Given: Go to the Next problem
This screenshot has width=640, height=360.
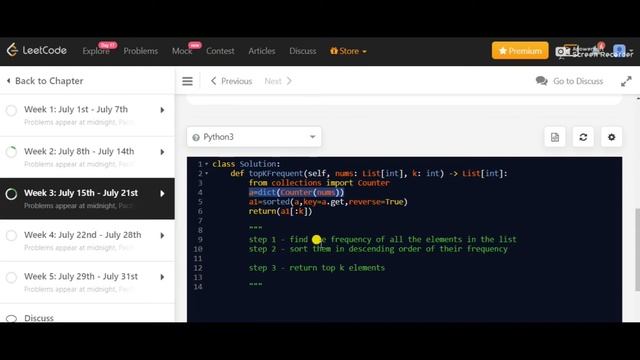Looking at the screenshot, I should 278,81.
